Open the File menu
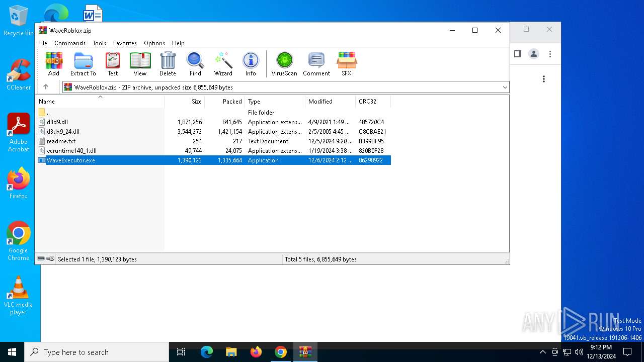Viewport: 644px width, 362px height. point(43,43)
